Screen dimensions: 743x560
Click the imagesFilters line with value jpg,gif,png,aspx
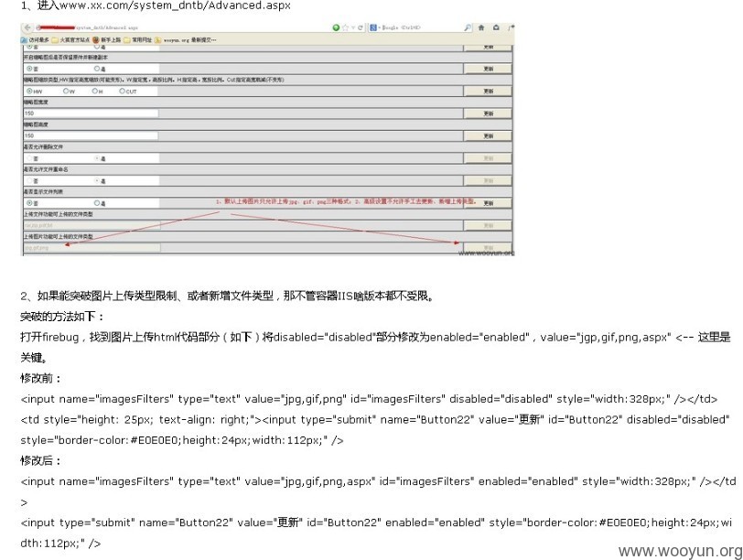pos(378,491)
